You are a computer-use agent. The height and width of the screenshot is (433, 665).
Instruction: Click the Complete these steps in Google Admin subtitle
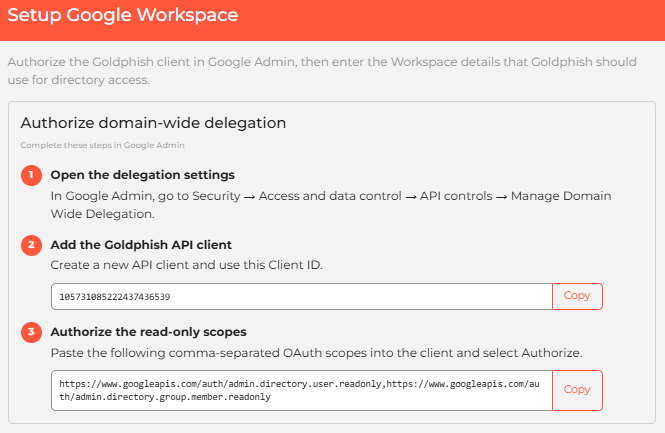click(x=102, y=145)
